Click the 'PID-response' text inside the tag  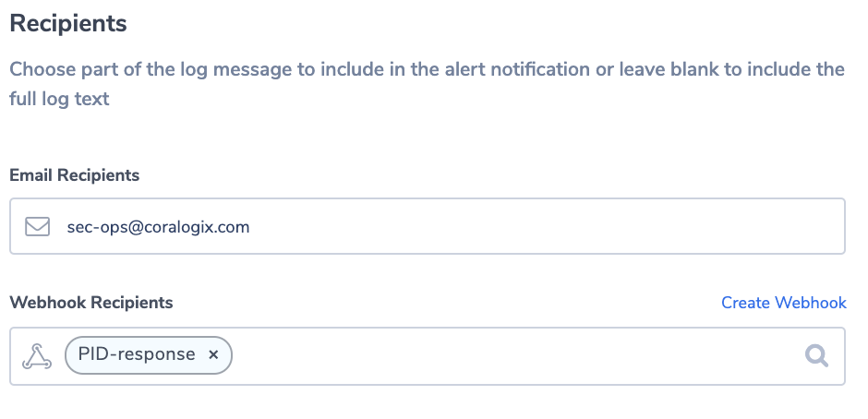pos(137,354)
